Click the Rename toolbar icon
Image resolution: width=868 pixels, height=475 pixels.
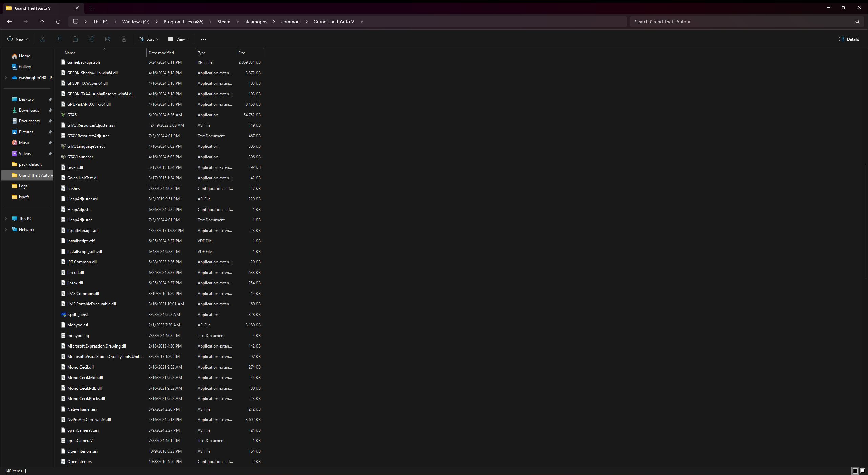pyautogui.click(x=91, y=39)
